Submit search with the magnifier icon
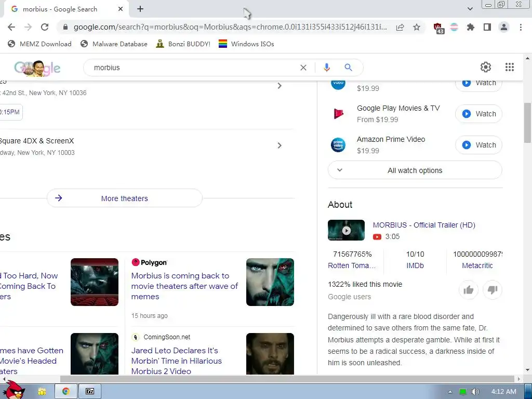The image size is (532, 399). coord(348,68)
